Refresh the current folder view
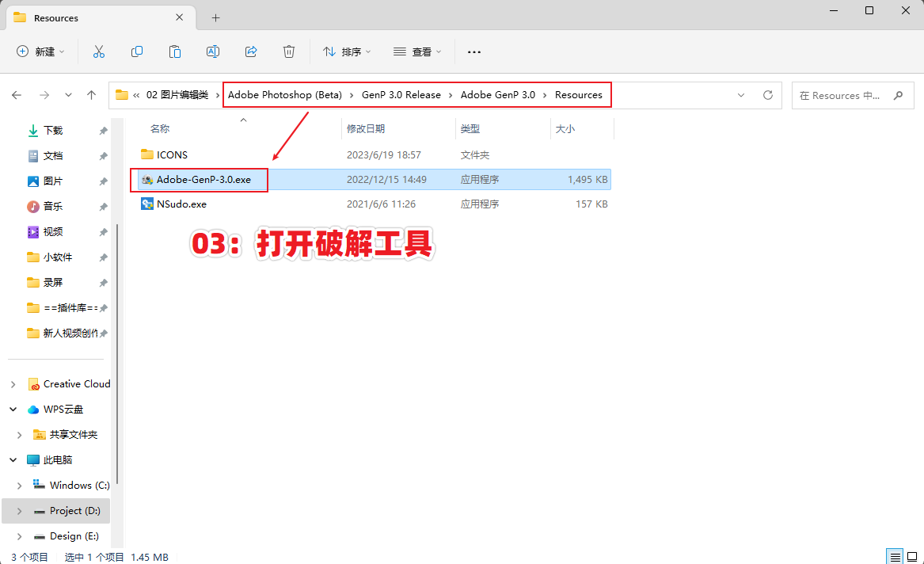 point(767,95)
